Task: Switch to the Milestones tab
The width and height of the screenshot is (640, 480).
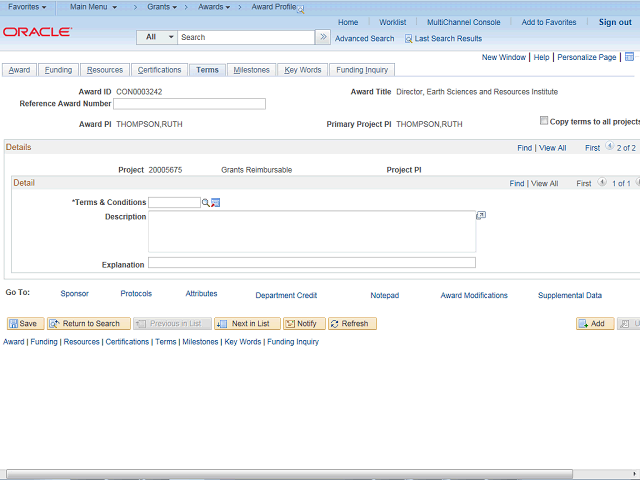Action: pyautogui.click(x=251, y=70)
